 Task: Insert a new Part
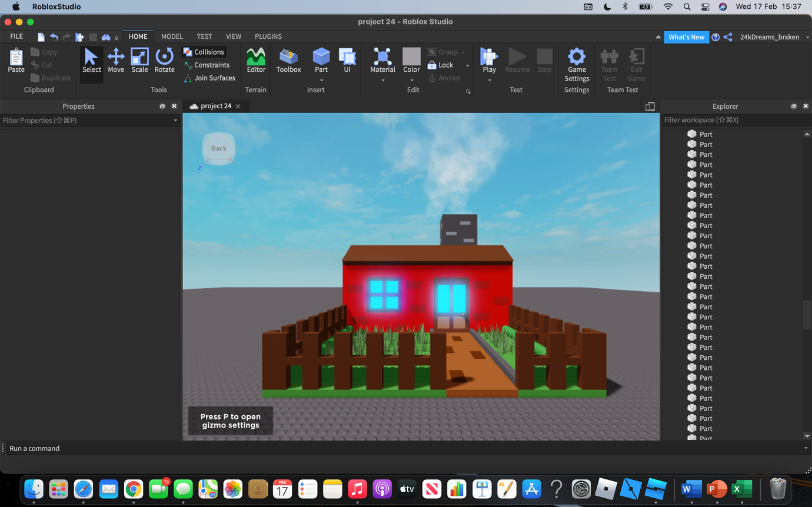tap(321, 59)
